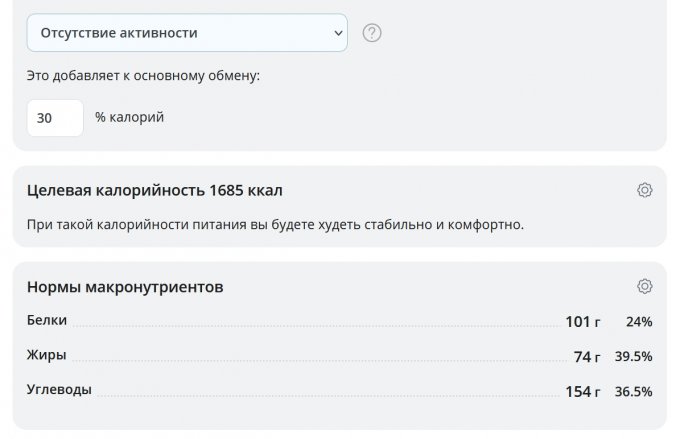Click the carbohydrates percentage 36.5%
The width and height of the screenshot is (680, 439).
[634, 392]
